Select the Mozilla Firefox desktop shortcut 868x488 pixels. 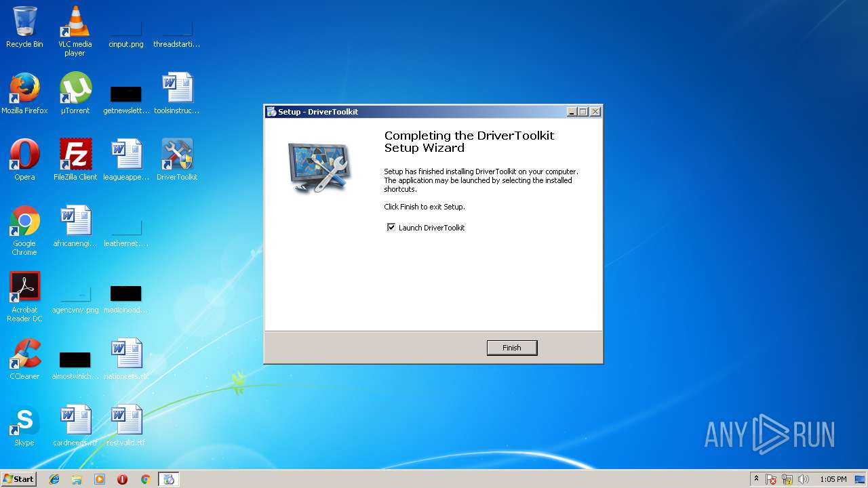coord(24,94)
